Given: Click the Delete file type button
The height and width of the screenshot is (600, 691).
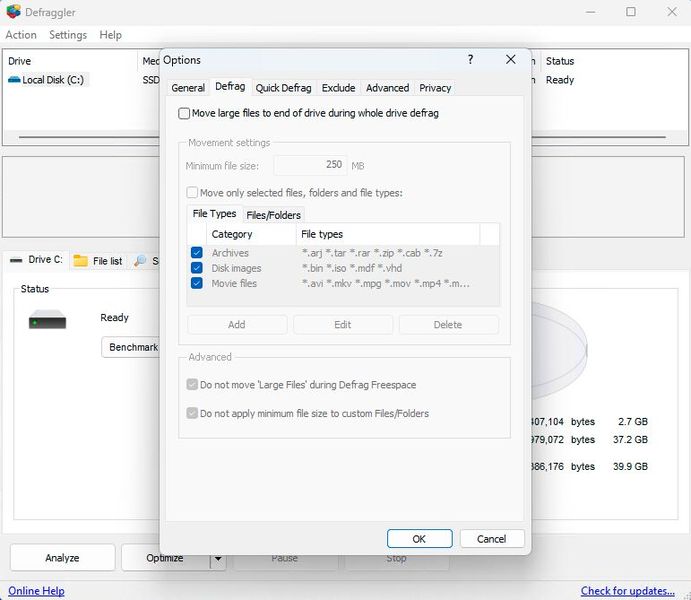Looking at the screenshot, I should point(448,325).
